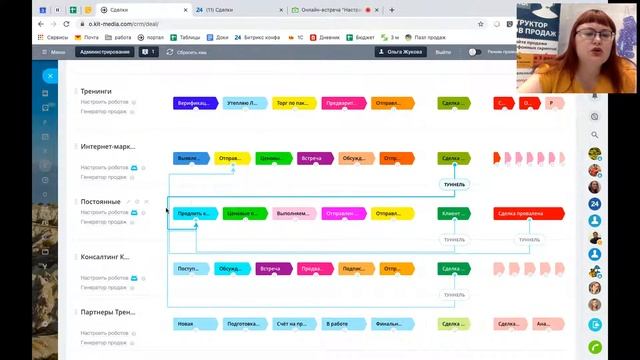Open search magnifier in right sidebar
Viewport: 640px width, 360px height.
click(x=595, y=135)
